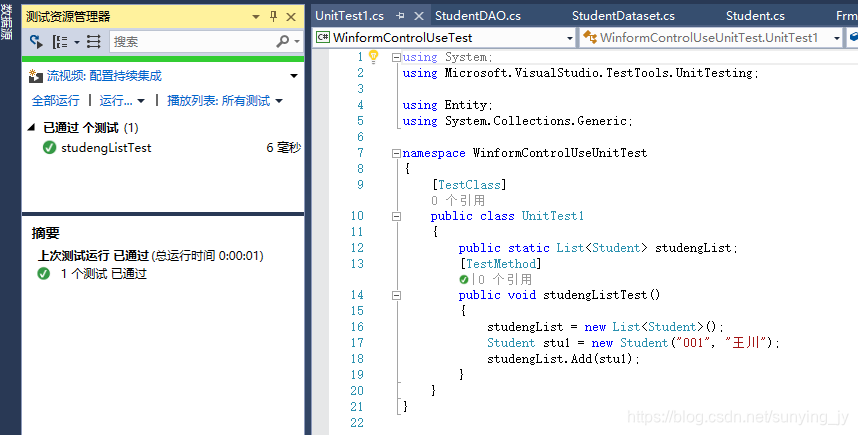Click green check icon beside studengListTest
Viewport: 858px width, 435px height.
[x=49, y=148]
